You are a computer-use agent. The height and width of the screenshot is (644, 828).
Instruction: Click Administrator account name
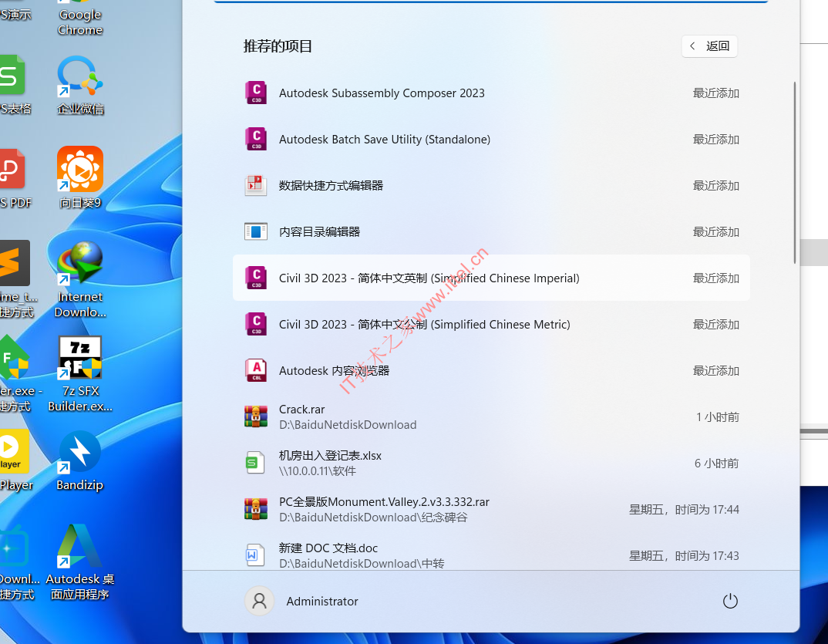pyautogui.click(x=322, y=602)
